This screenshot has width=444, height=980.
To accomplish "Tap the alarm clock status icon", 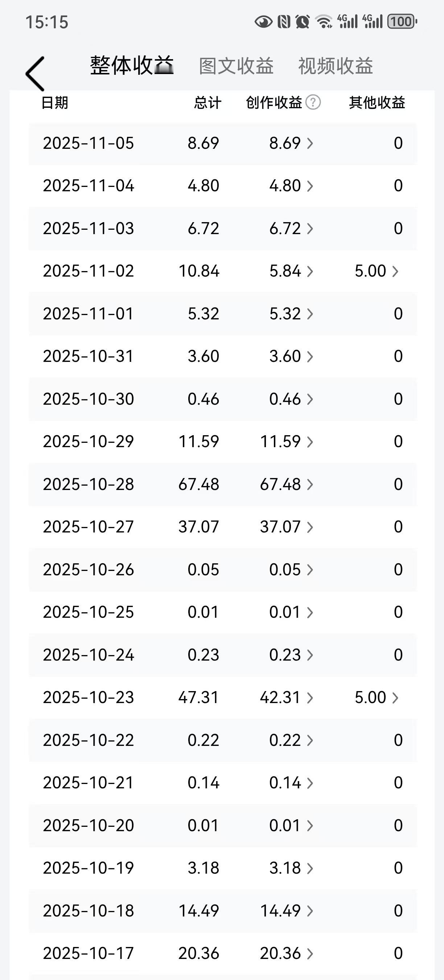I will pos(303,22).
